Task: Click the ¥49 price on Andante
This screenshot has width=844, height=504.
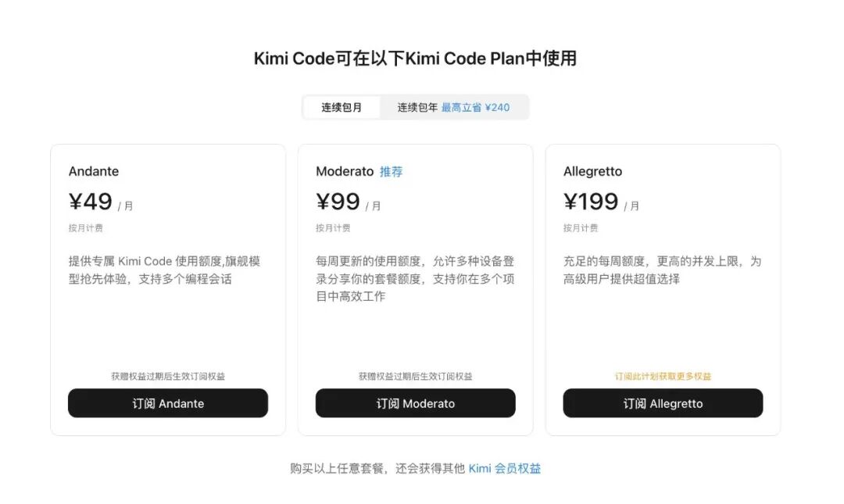Action: (91, 201)
